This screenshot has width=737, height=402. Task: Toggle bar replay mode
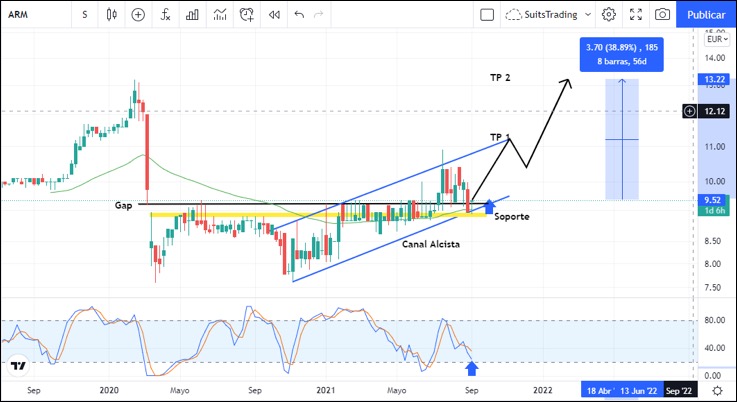click(273, 15)
